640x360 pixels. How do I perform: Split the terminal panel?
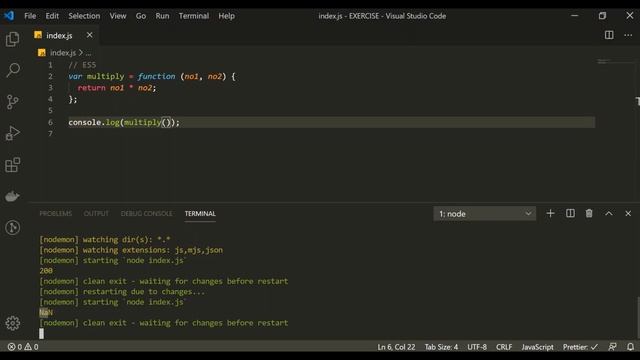point(570,213)
